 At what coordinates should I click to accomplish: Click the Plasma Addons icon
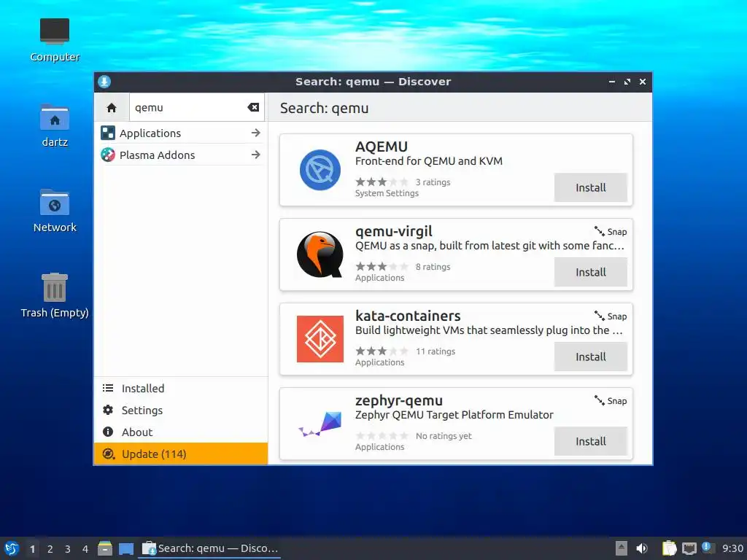coord(108,155)
